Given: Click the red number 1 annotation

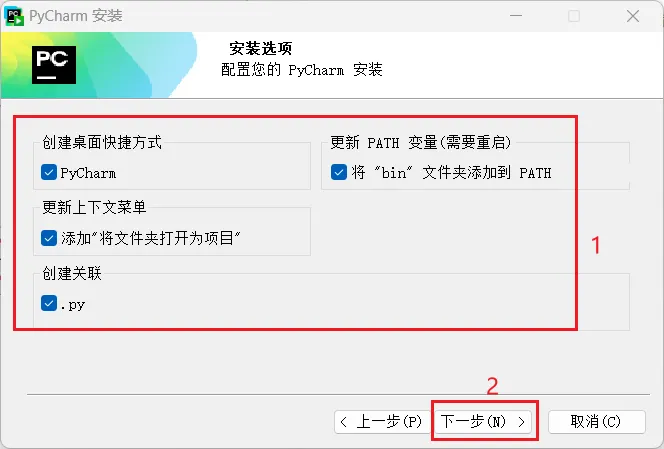Looking at the screenshot, I should [596, 245].
